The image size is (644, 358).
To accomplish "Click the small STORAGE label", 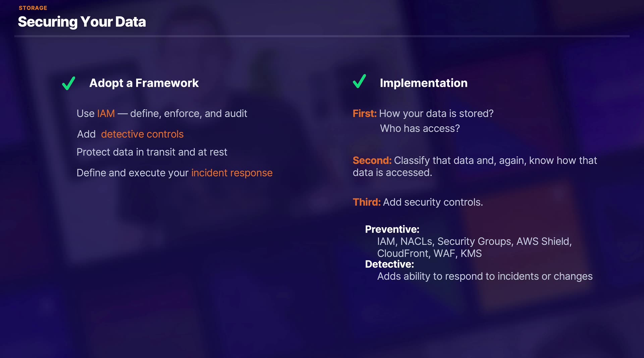I will click(33, 8).
